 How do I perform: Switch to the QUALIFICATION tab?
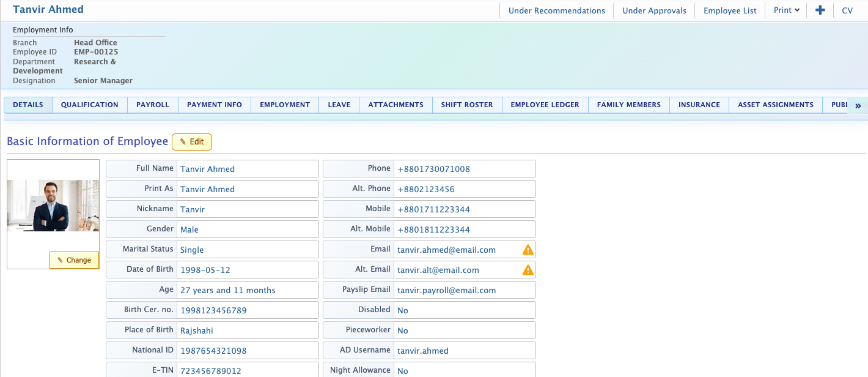(x=90, y=105)
